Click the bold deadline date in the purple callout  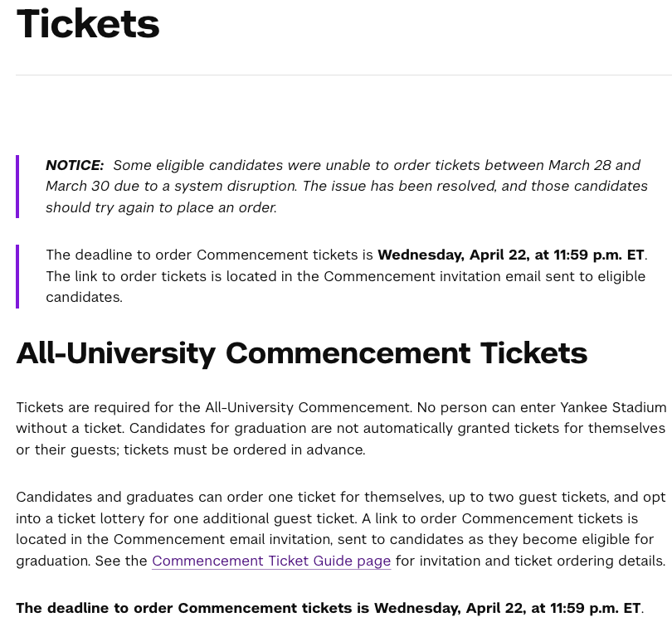(510, 255)
